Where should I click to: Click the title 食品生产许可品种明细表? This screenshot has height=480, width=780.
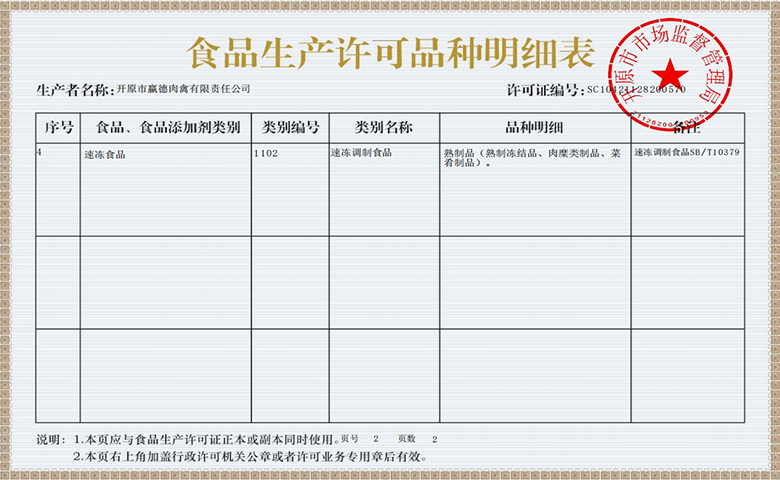390,51
